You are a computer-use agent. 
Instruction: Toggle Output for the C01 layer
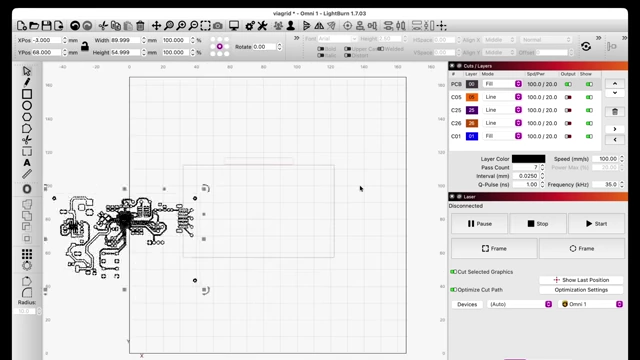[x=568, y=136]
